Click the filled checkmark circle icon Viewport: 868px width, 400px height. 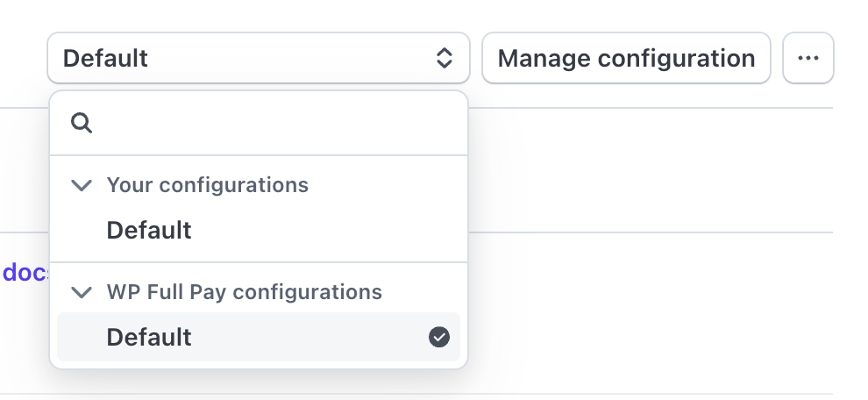(439, 337)
